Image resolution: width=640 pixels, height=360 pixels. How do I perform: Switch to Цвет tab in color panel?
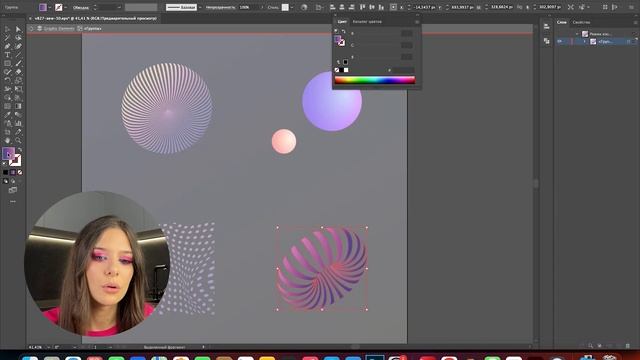342,22
